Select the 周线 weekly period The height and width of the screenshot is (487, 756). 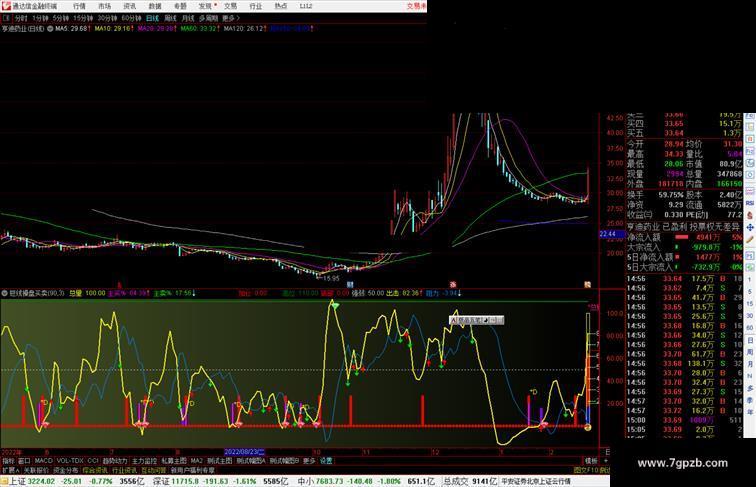point(170,18)
